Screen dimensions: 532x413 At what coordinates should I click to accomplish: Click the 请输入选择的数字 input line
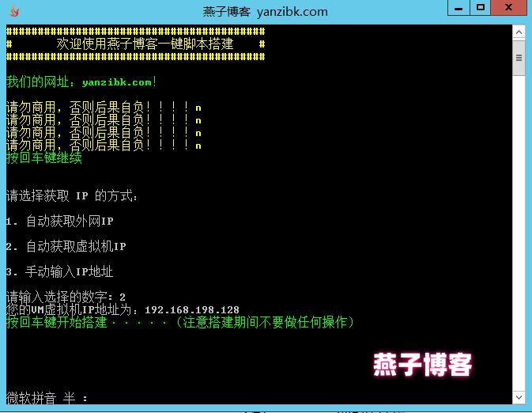point(66,297)
